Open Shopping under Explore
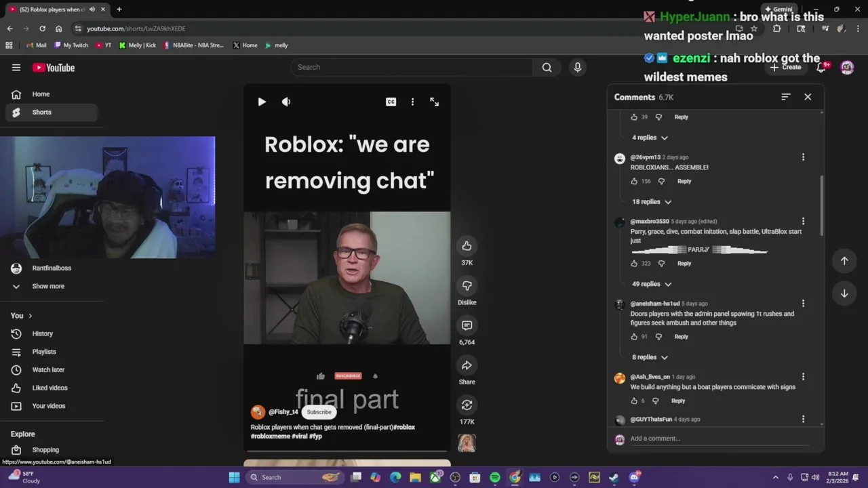 coord(52,450)
